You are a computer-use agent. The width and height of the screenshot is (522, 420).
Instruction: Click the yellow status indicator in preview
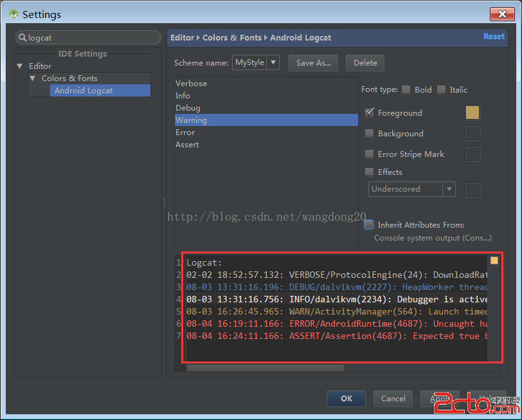coord(494,260)
